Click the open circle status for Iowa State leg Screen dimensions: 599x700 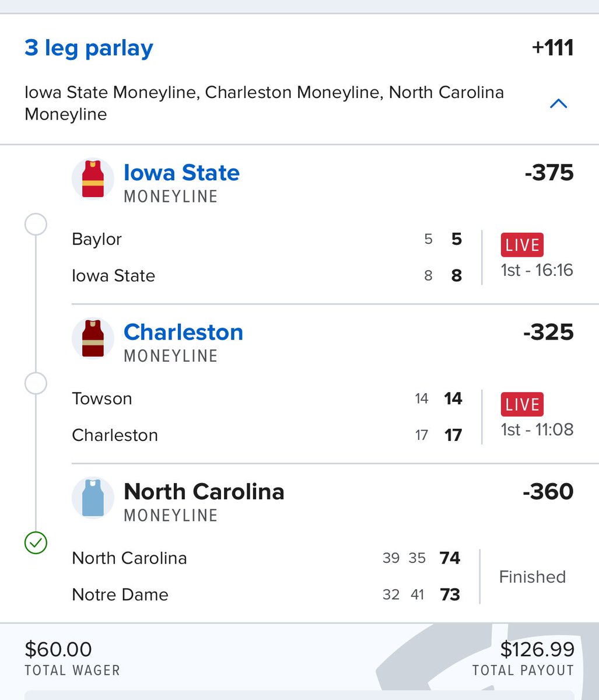pos(36,224)
